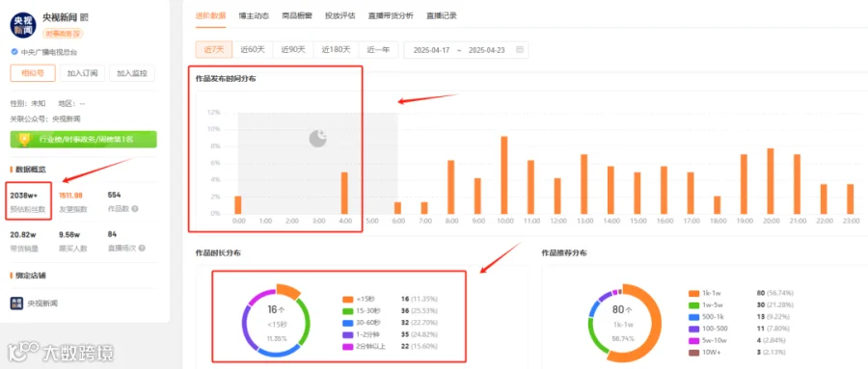Click the 84 live sessions count

pyautogui.click(x=112, y=234)
